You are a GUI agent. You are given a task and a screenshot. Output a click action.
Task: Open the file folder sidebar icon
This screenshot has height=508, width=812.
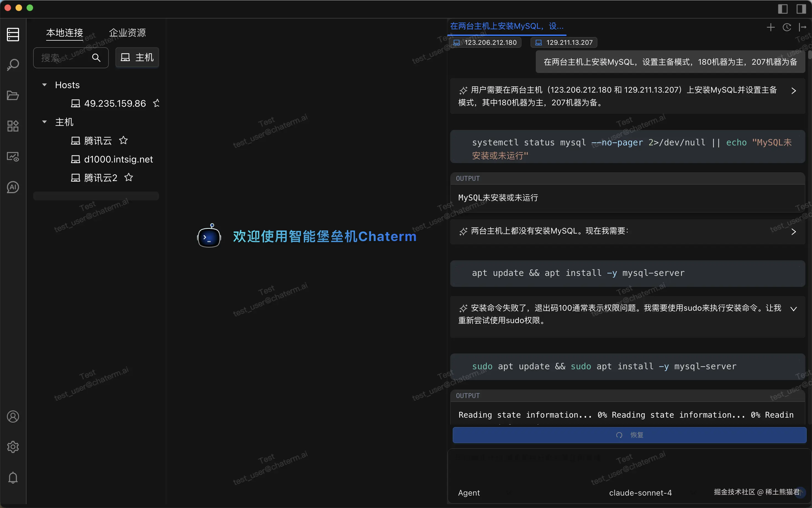point(13,95)
